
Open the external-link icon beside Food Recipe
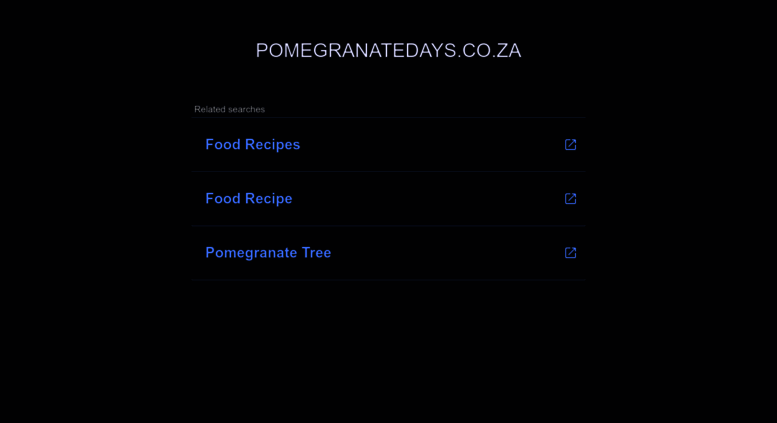tap(570, 199)
